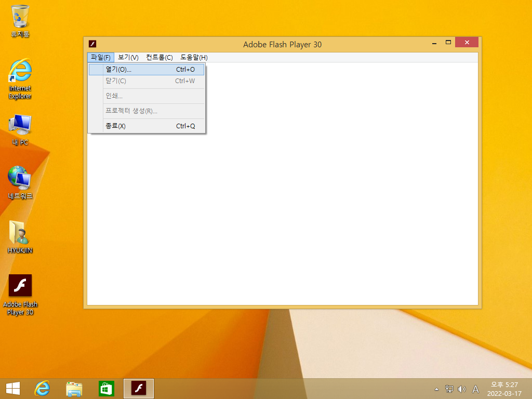
Task: Select the 네트워크 desktop icon
Action: tap(20, 182)
